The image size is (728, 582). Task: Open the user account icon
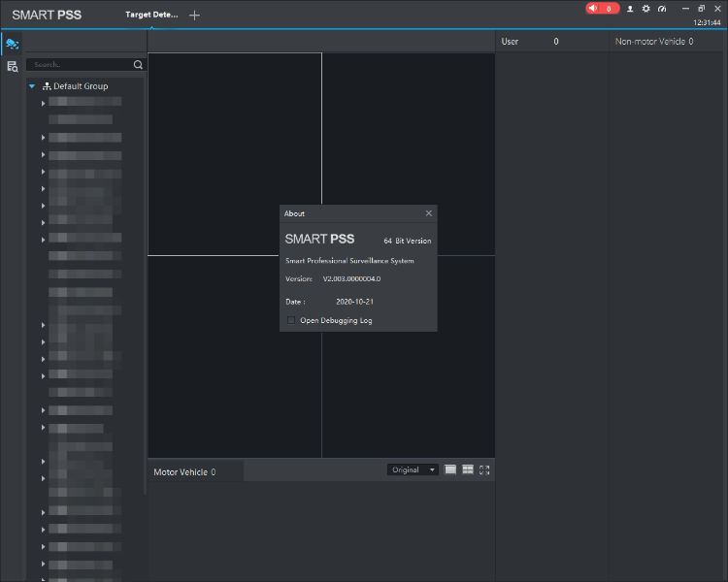point(630,9)
